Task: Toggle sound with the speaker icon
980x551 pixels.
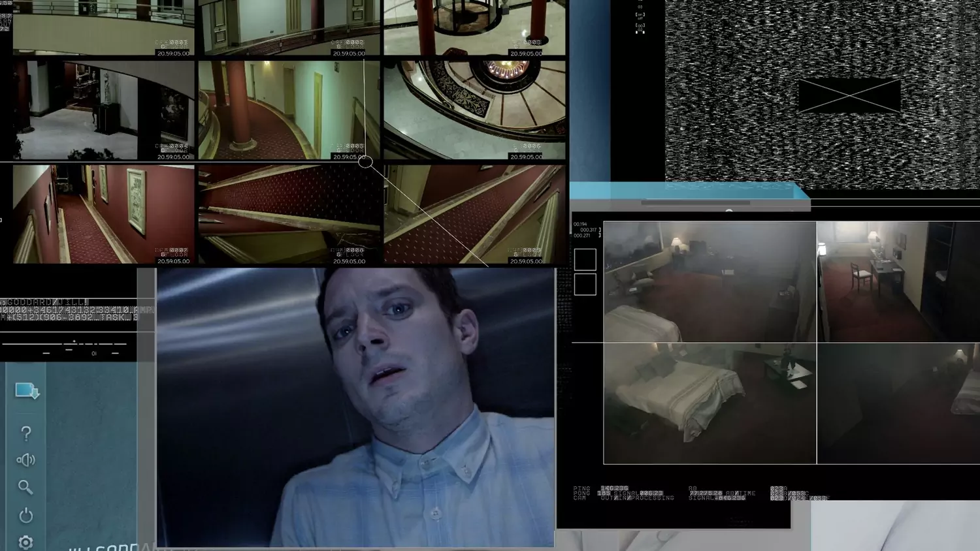Action: tap(25, 460)
